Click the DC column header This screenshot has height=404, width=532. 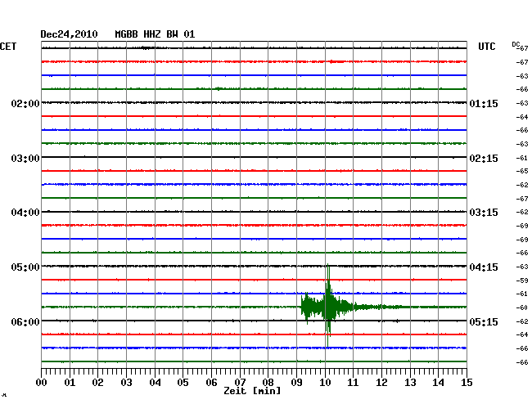point(516,44)
